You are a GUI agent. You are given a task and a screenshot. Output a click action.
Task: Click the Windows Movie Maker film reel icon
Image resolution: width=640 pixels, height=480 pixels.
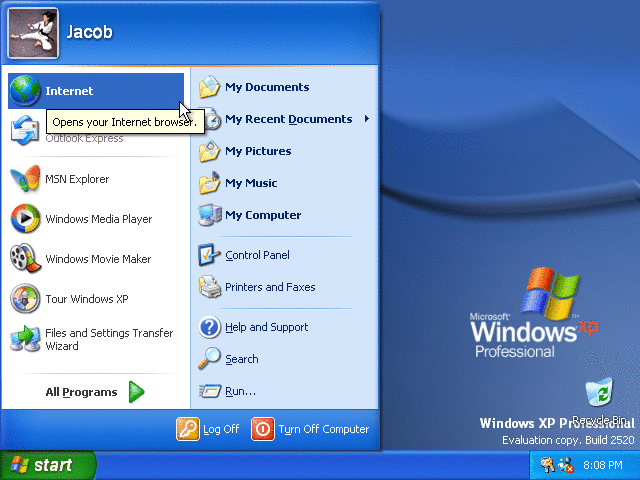pyautogui.click(x=25, y=258)
